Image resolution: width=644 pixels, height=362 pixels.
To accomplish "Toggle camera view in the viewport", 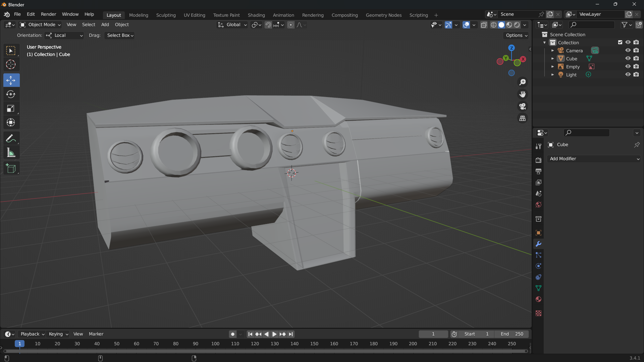I will click(523, 107).
